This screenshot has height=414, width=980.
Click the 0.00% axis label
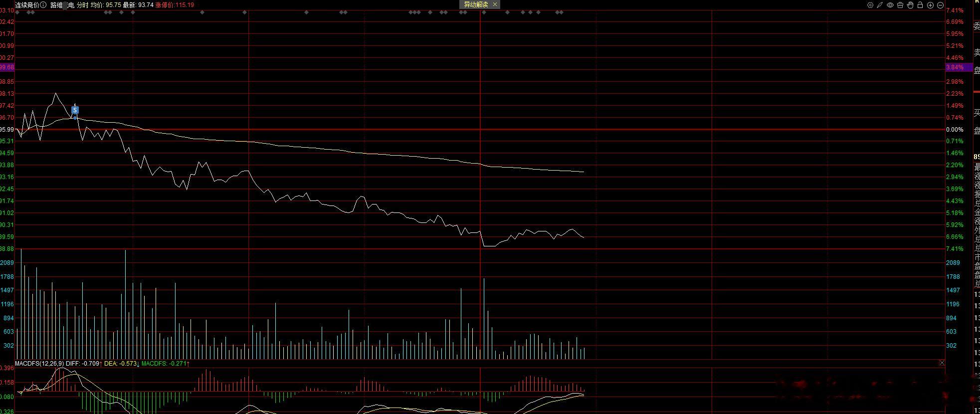coord(955,130)
